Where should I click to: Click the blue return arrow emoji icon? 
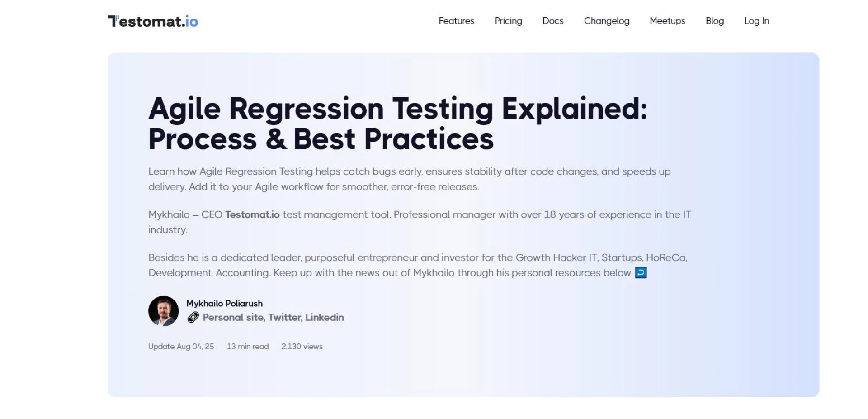pyautogui.click(x=641, y=272)
